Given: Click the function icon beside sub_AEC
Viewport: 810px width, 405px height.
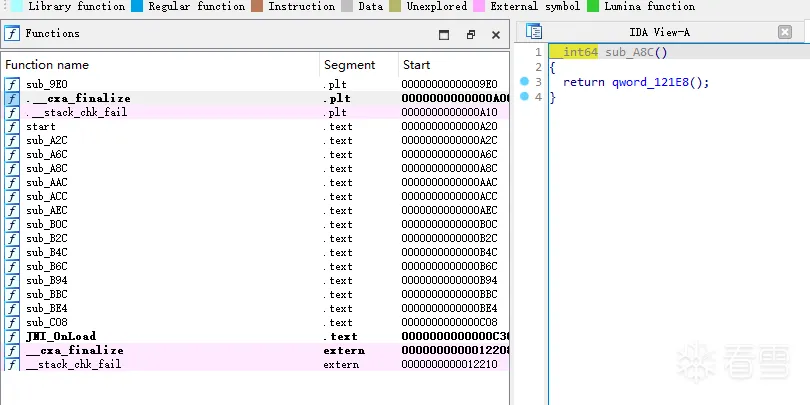Looking at the screenshot, I should click(x=12, y=210).
